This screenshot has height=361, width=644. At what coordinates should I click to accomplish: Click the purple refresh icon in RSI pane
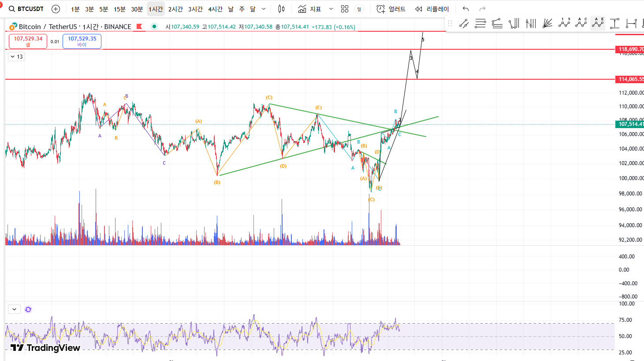tap(28, 309)
